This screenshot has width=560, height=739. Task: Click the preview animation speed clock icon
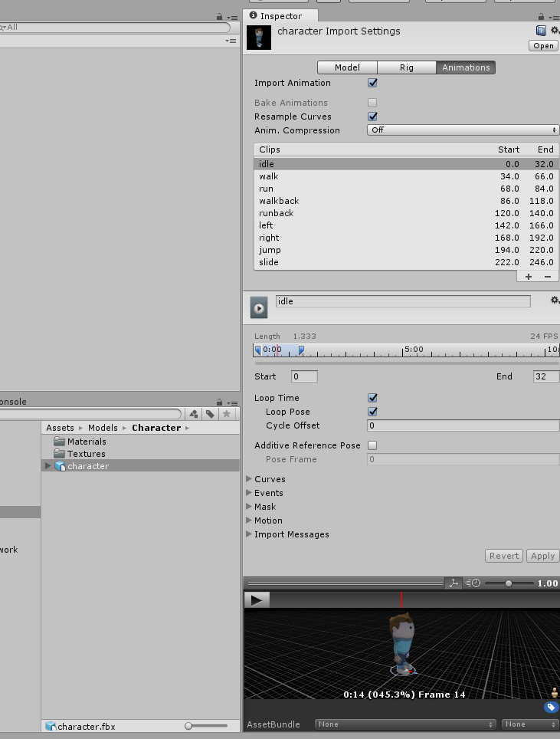point(473,583)
